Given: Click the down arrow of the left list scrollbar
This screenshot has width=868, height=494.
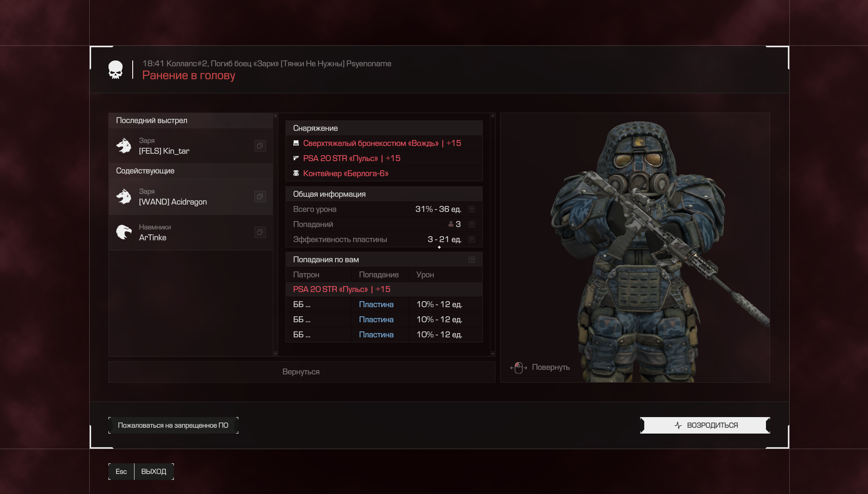Looking at the screenshot, I should click(275, 353).
